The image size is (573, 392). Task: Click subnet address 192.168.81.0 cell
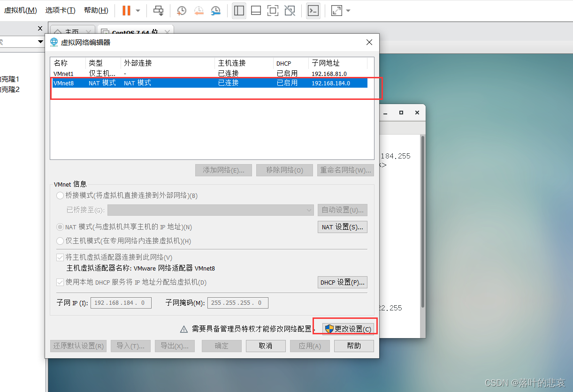tap(329, 74)
